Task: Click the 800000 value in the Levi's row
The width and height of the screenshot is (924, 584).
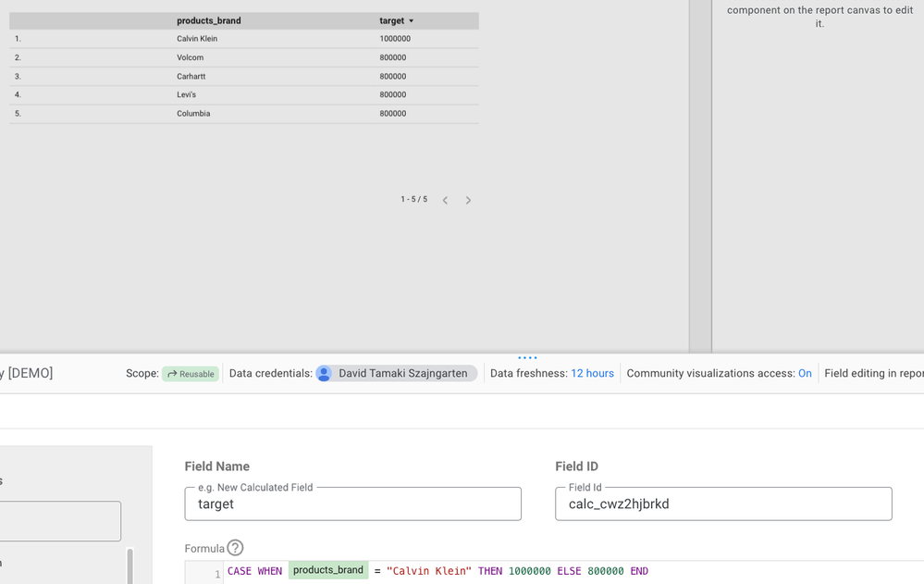Action: [x=392, y=95]
